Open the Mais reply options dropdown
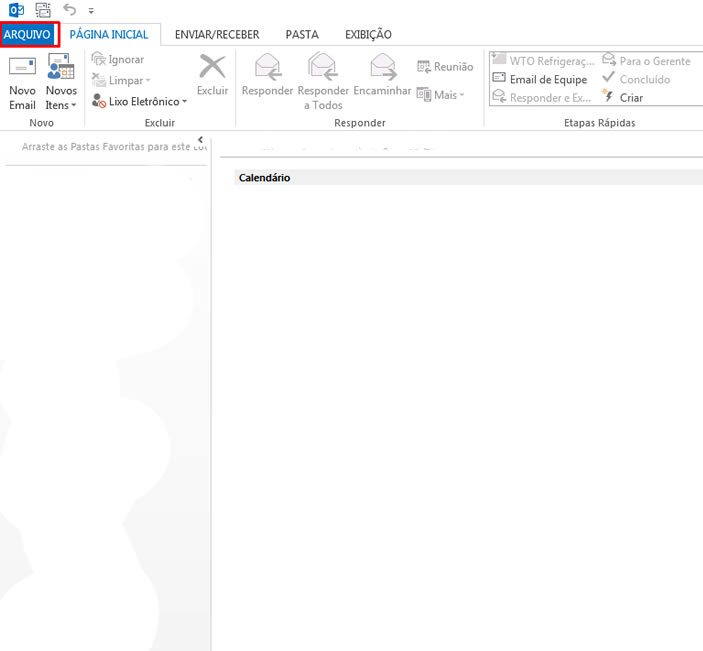Viewport: 703px width, 651px height. pos(440,95)
